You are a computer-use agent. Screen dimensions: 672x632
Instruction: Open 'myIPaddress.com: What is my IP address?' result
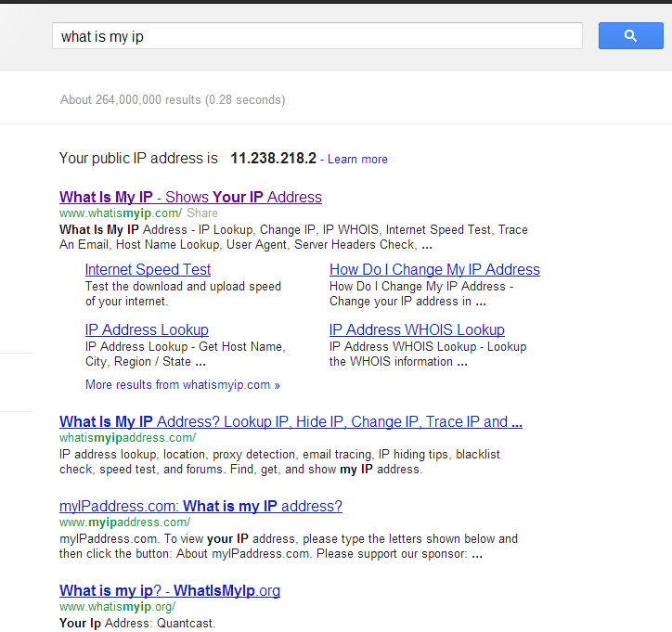click(200, 506)
